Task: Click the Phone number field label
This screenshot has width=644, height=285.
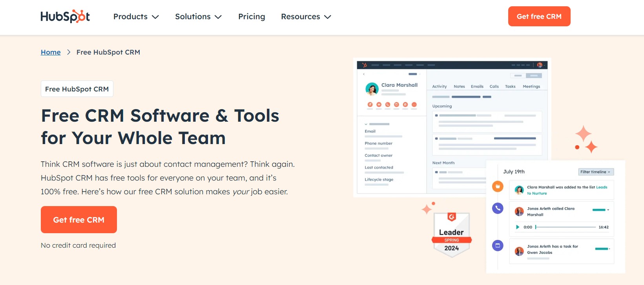Action: (x=378, y=143)
